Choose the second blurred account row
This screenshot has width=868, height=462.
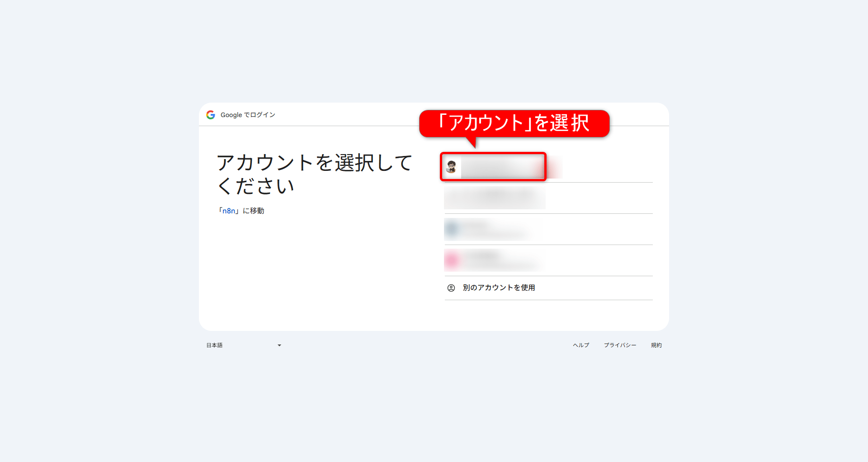tap(495, 198)
